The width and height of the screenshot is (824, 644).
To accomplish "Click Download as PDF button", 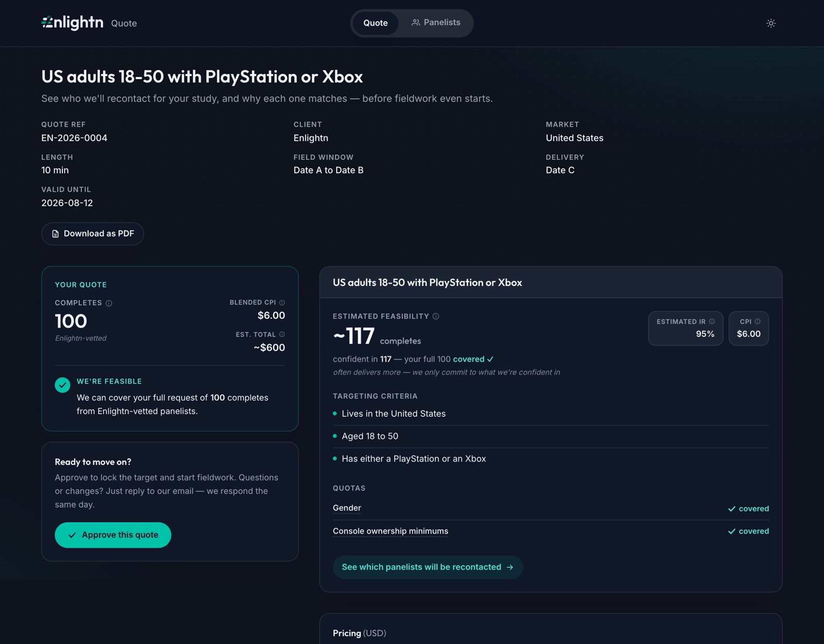I will tap(93, 233).
